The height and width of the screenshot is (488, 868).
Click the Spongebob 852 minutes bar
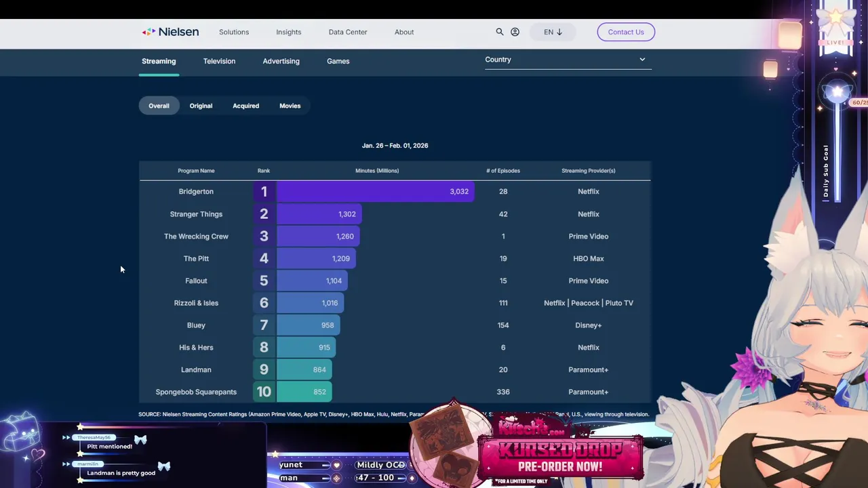tap(304, 392)
